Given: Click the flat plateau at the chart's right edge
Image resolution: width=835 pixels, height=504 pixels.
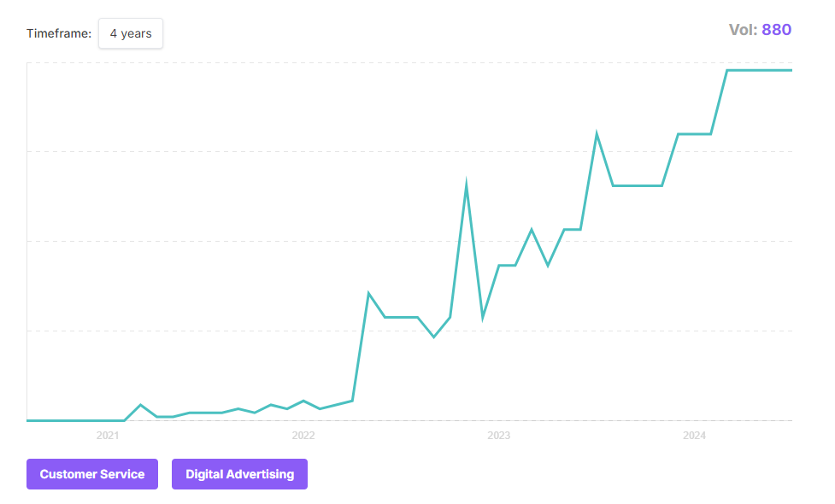Looking at the screenshot, I should click(761, 71).
